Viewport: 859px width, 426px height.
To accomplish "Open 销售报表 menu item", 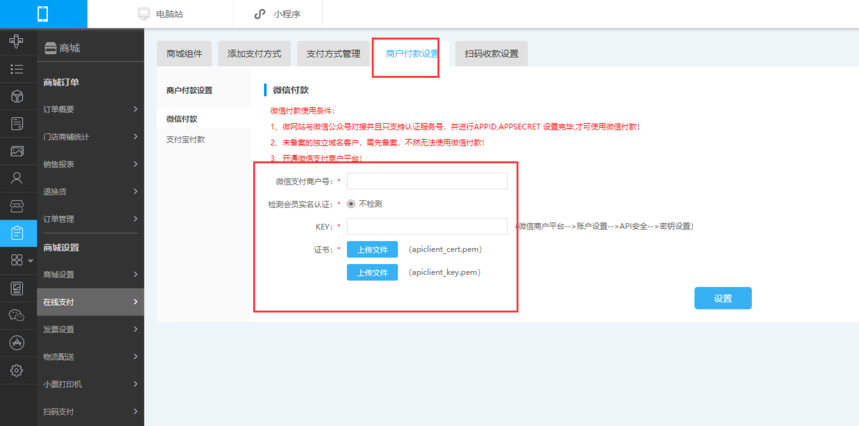I will (x=90, y=164).
